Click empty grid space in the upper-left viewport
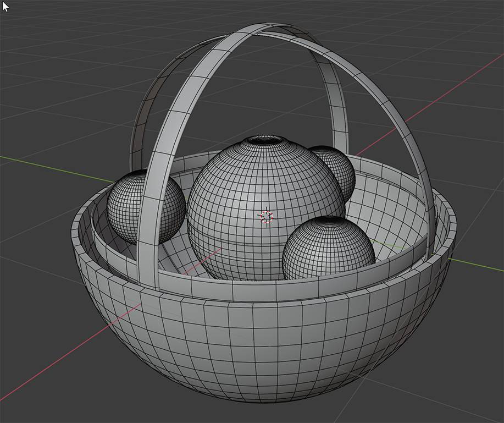Screen dimensions: 504x423 coord(66,66)
